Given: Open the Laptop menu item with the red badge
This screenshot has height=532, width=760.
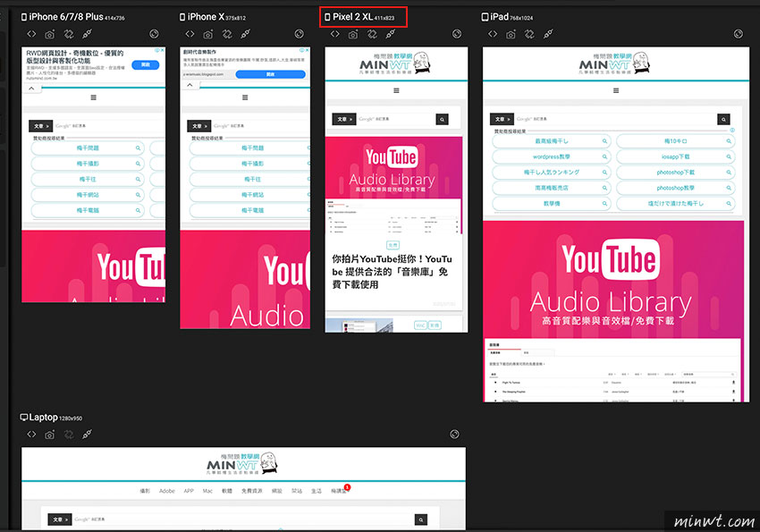Looking at the screenshot, I should point(340,490).
